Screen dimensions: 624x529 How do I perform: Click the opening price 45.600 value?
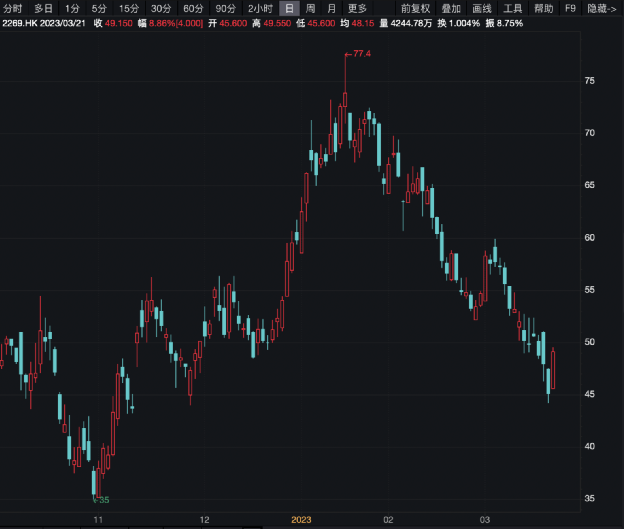233,23
